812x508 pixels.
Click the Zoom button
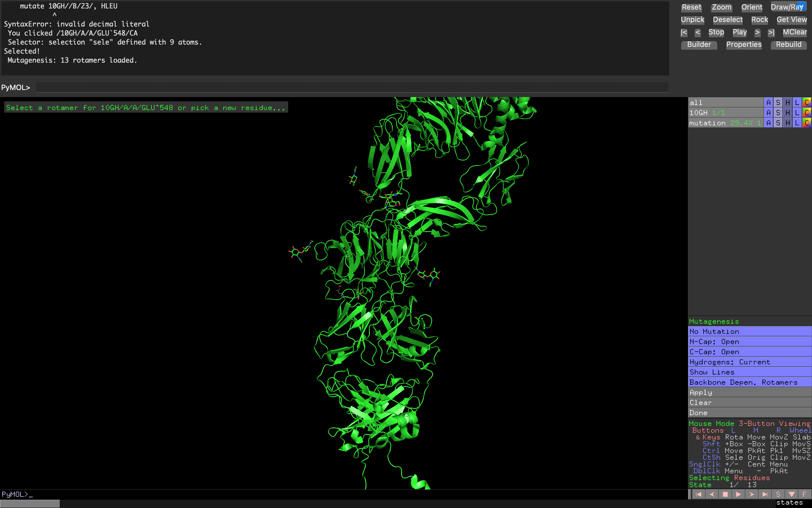click(721, 7)
